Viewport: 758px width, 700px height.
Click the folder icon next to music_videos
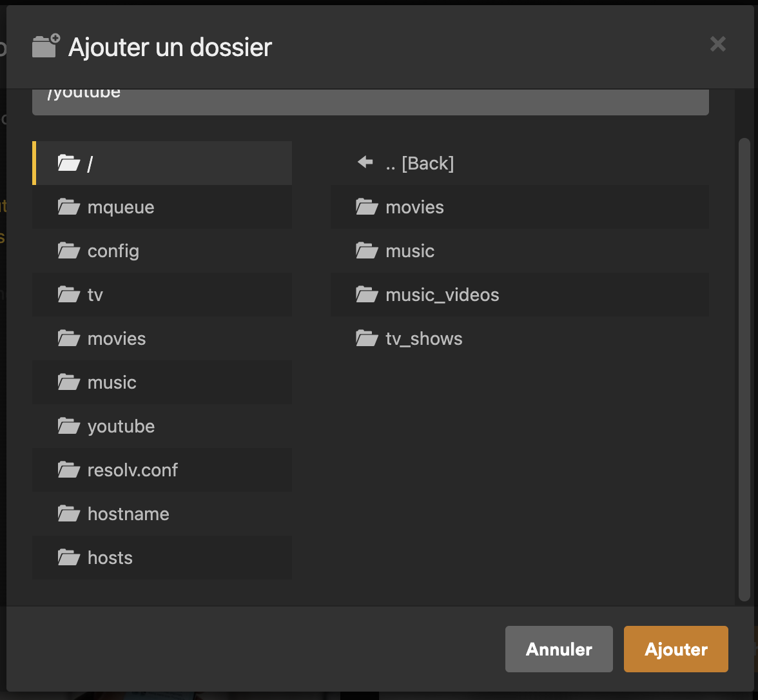(366, 295)
